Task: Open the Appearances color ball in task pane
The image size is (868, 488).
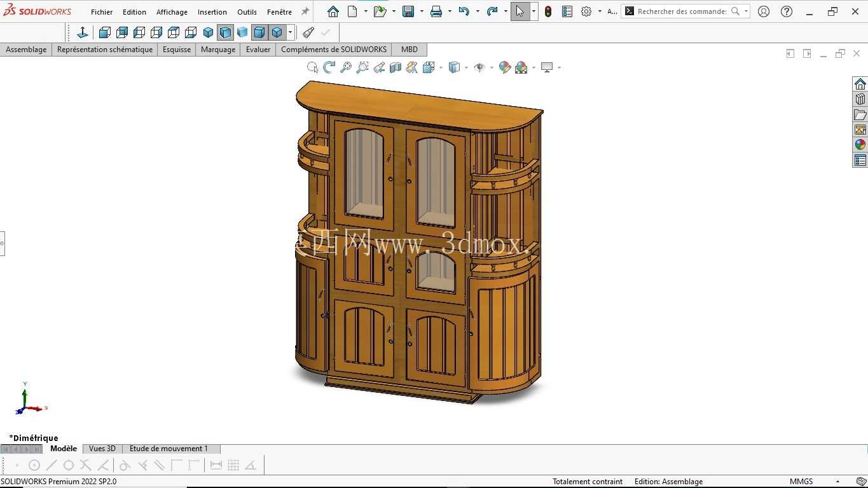Action: [x=860, y=145]
